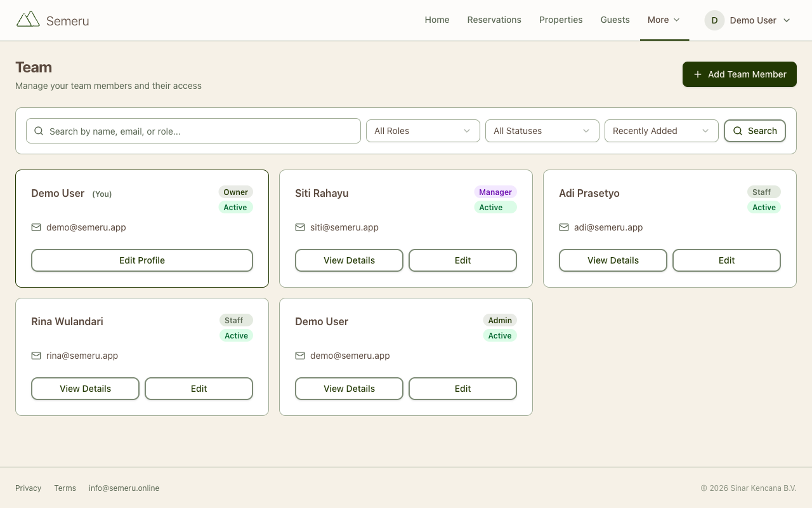Image resolution: width=812 pixels, height=508 pixels.
Task: Click the envelope icon beside demo@semeru.app in Owner card
Action: tap(36, 227)
